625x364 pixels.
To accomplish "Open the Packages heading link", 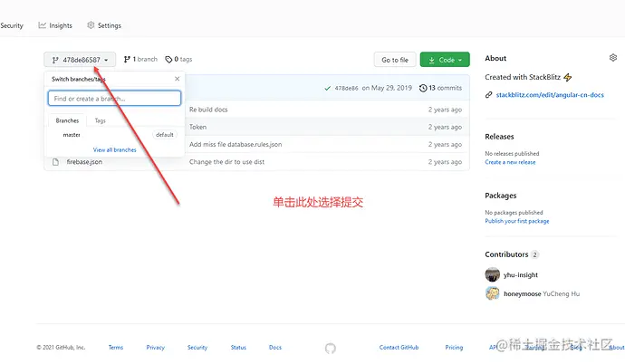I will click(501, 196).
